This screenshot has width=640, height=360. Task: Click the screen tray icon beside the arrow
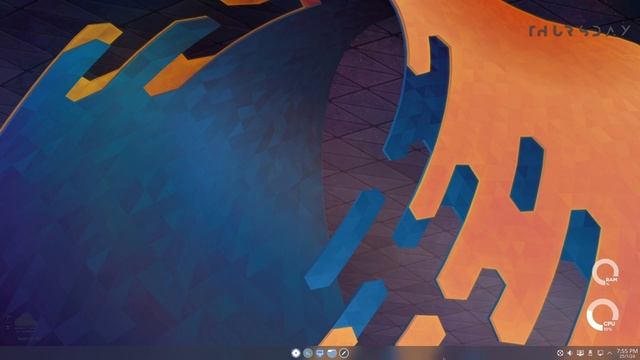[x=600, y=353]
